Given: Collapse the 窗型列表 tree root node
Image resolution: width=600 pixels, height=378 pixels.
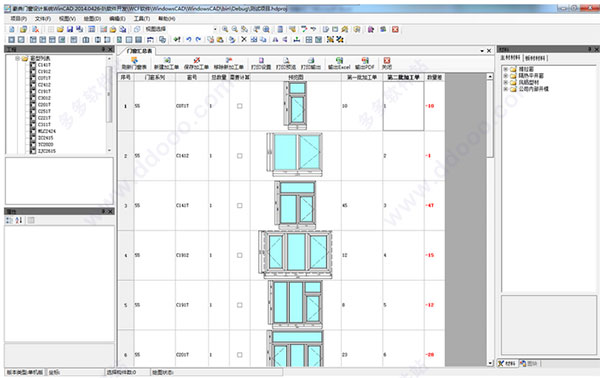Looking at the screenshot, I should pyautogui.click(x=18, y=59).
